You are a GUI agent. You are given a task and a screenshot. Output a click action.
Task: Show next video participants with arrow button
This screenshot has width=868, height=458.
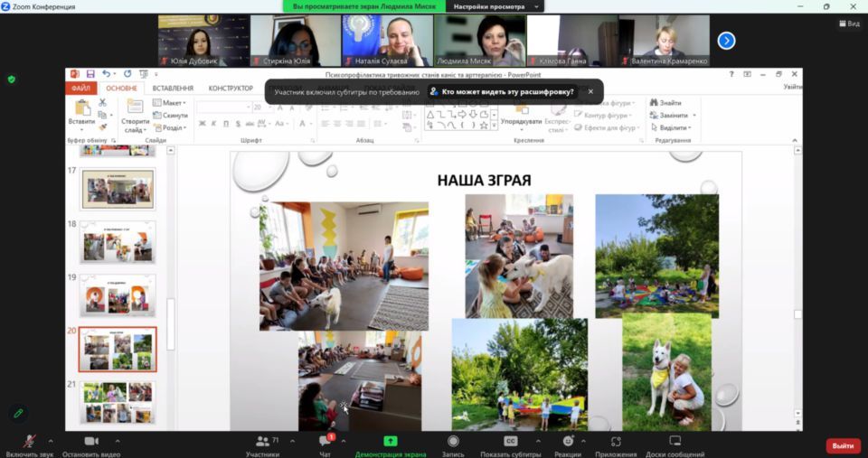(726, 41)
